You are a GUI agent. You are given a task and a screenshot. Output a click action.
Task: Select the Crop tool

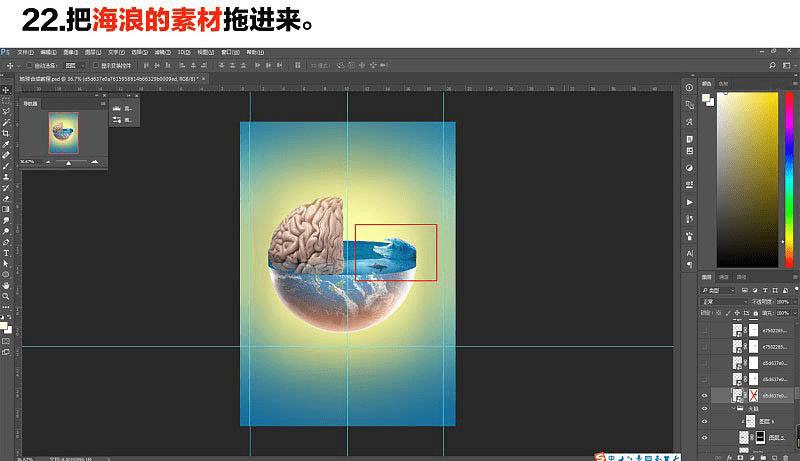click(6, 133)
